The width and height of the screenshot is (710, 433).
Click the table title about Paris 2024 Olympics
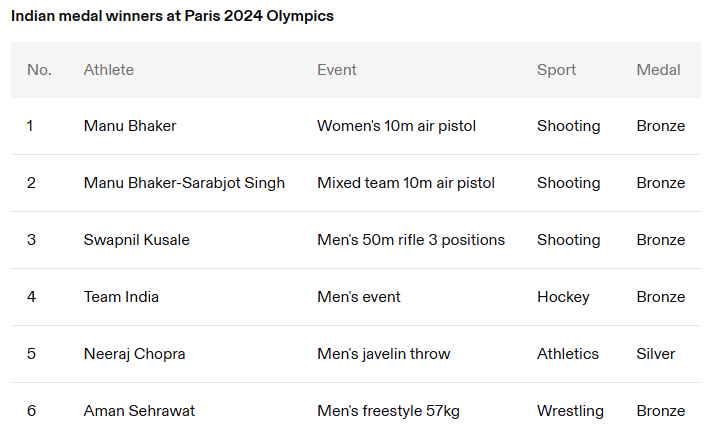coord(172,17)
